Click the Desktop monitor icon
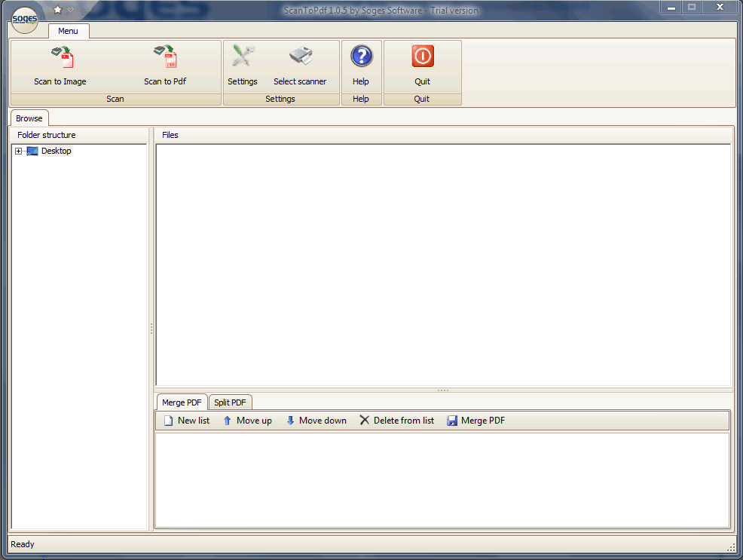This screenshot has width=743, height=560. click(x=32, y=151)
